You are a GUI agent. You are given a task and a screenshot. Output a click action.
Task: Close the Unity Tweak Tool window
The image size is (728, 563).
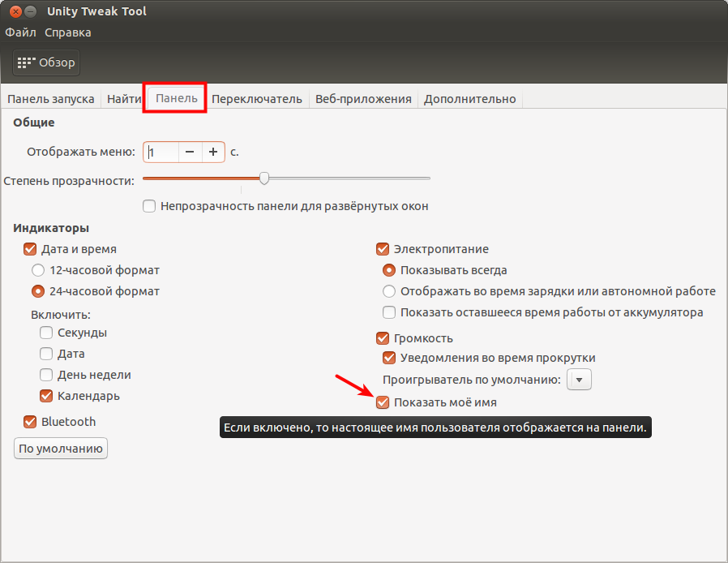[x=15, y=11]
